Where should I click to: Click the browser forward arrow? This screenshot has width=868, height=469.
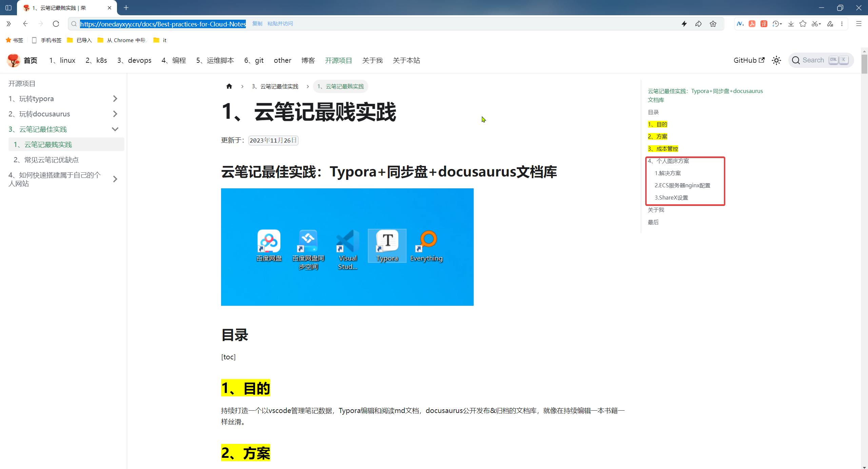click(41, 24)
